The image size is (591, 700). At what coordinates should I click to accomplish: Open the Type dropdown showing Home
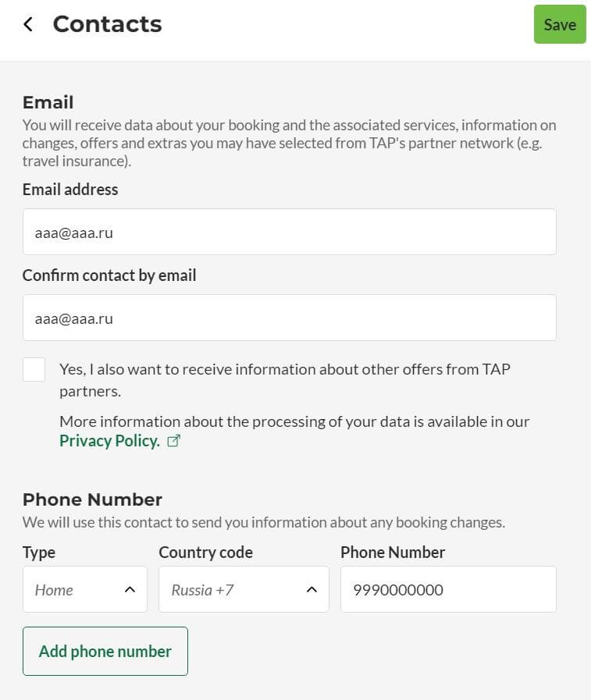point(85,589)
